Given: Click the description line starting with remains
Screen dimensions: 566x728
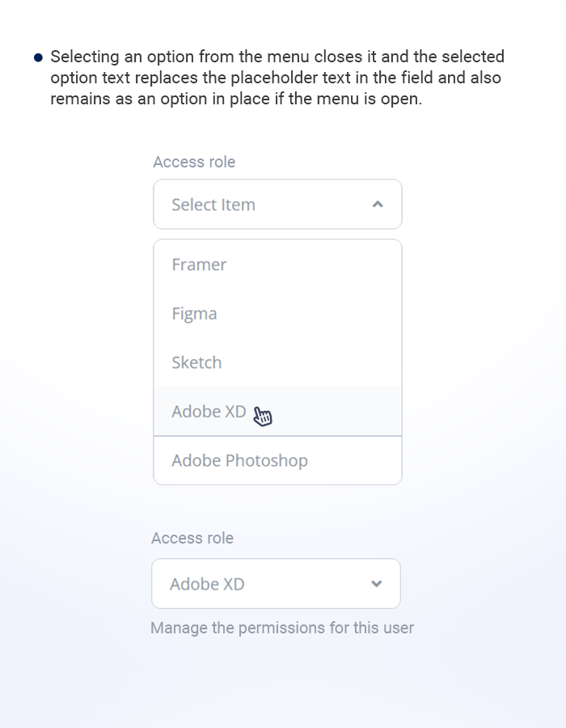Looking at the screenshot, I should (x=236, y=99).
